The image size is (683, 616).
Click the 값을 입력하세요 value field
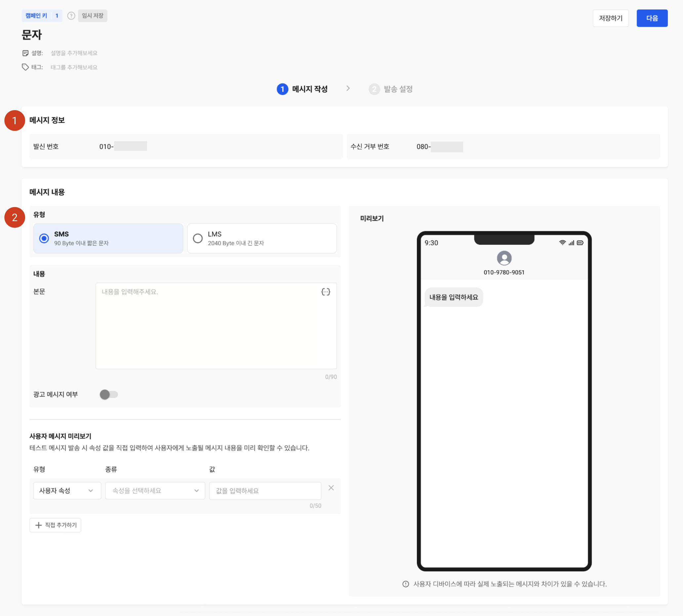click(x=265, y=490)
